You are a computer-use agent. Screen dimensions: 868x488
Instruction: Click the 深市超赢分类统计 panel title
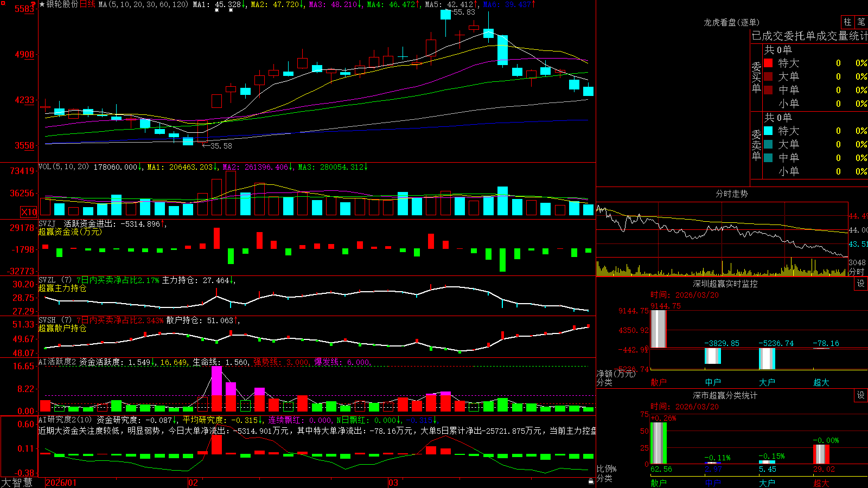[x=725, y=395]
